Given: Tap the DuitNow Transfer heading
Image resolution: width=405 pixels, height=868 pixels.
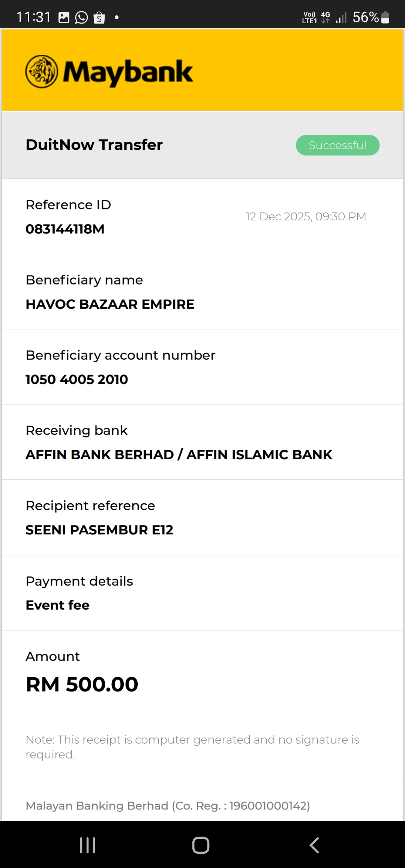Looking at the screenshot, I should pyautogui.click(x=94, y=145).
